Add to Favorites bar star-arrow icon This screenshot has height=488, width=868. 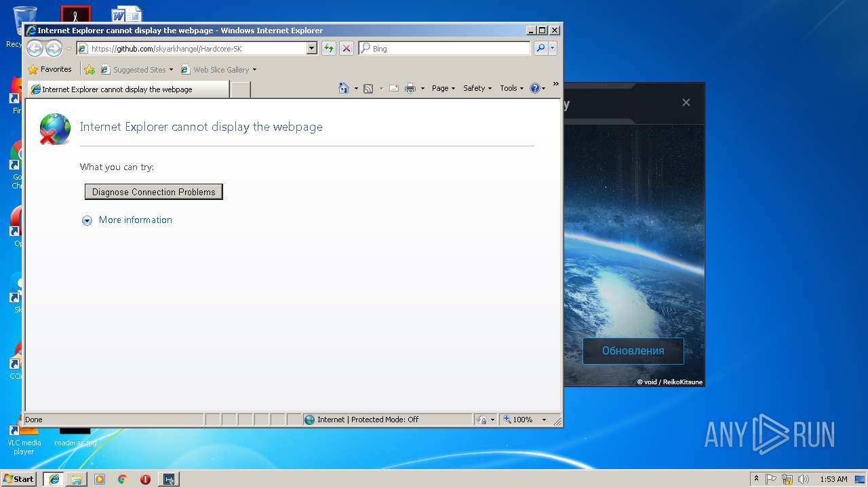click(90, 69)
